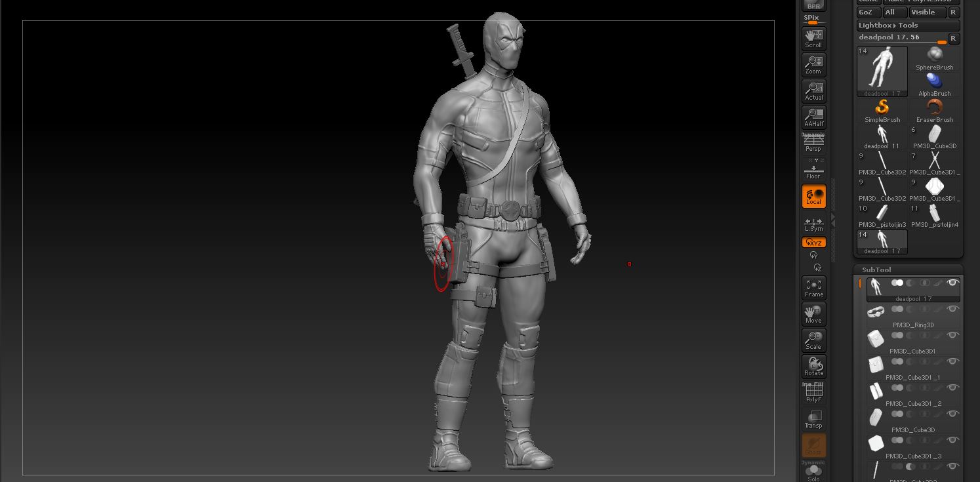Set canvas to Actual size

coord(813,91)
